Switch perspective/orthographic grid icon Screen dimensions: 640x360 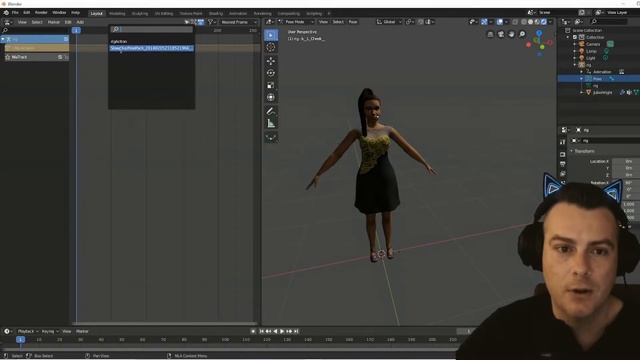coord(490,34)
